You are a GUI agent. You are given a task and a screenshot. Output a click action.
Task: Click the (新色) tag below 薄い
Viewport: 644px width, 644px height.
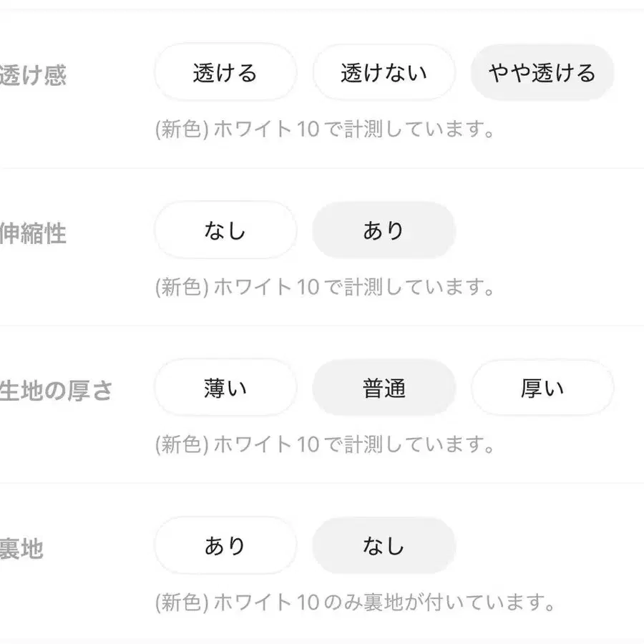(182, 446)
